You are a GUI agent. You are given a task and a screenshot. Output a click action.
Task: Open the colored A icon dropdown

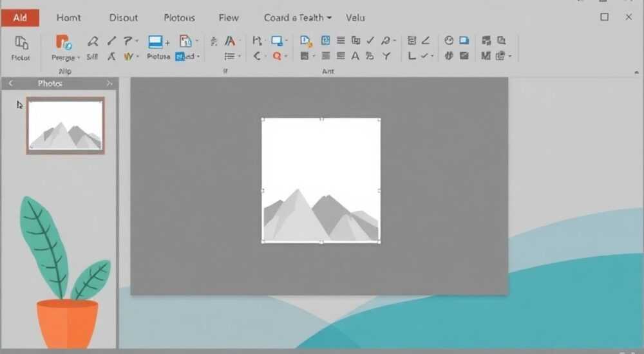(x=240, y=41)
